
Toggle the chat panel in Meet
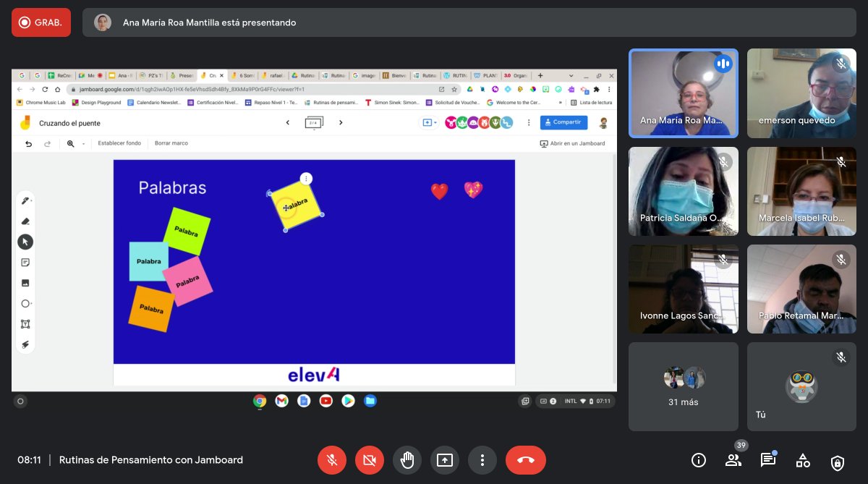768,460
